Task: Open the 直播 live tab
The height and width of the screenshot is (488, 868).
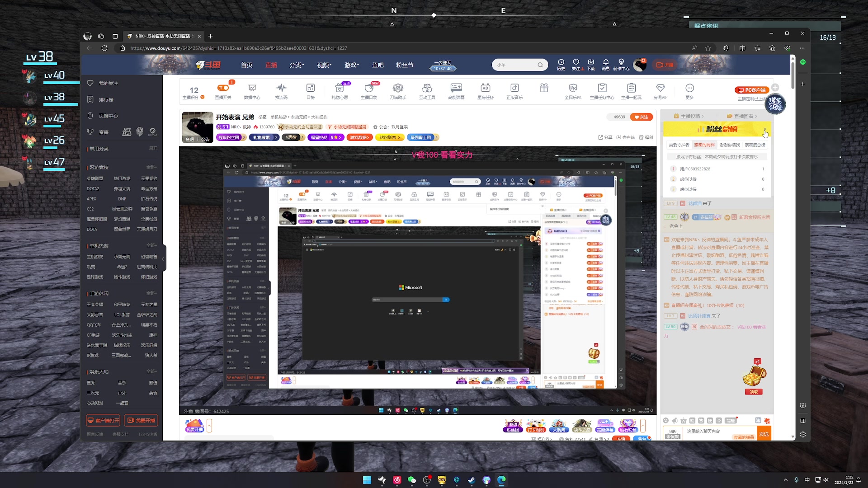Action: point(271,65)
